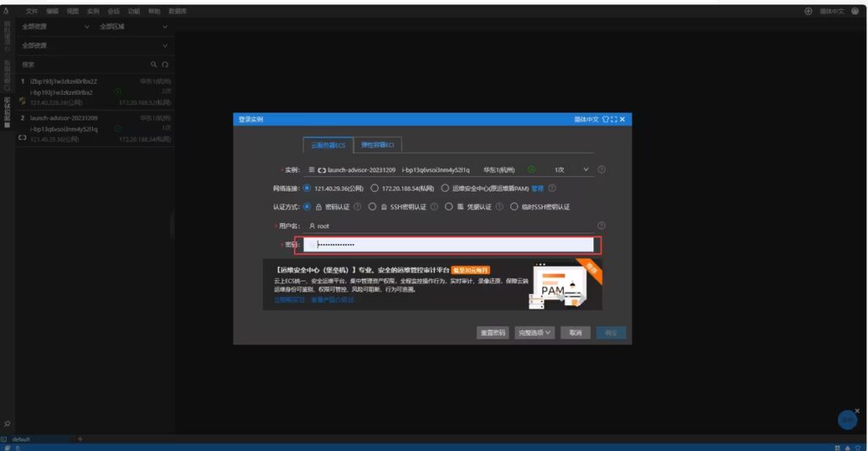This screenshot has height=451, width=868.
Task: Open the 会话 menu
Action: click(x=114, y=11)
